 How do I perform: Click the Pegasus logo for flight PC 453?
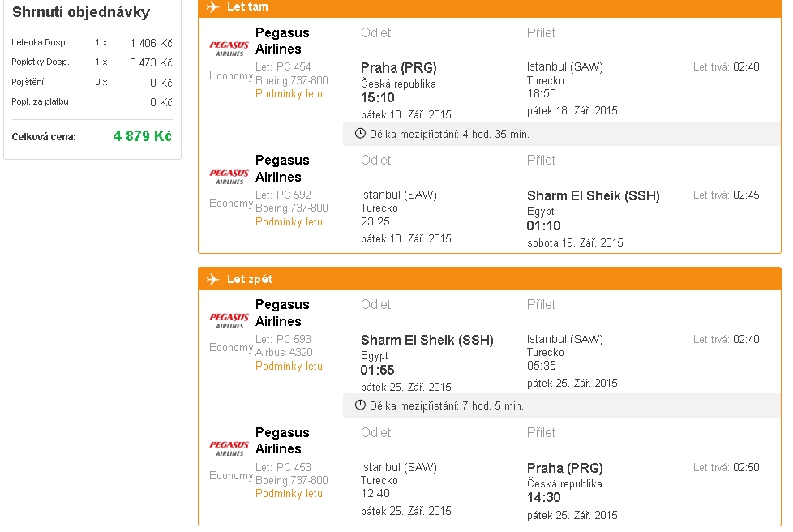(x=229, y=449)
